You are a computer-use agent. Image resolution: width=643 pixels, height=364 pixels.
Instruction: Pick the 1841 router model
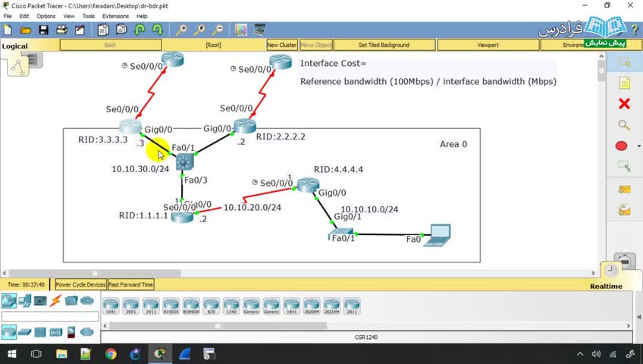click(x=292, y=306)
